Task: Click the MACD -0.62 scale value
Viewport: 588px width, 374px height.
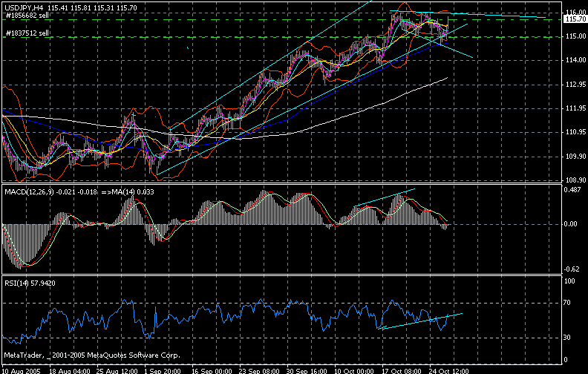Action: [x=572, y=269]
